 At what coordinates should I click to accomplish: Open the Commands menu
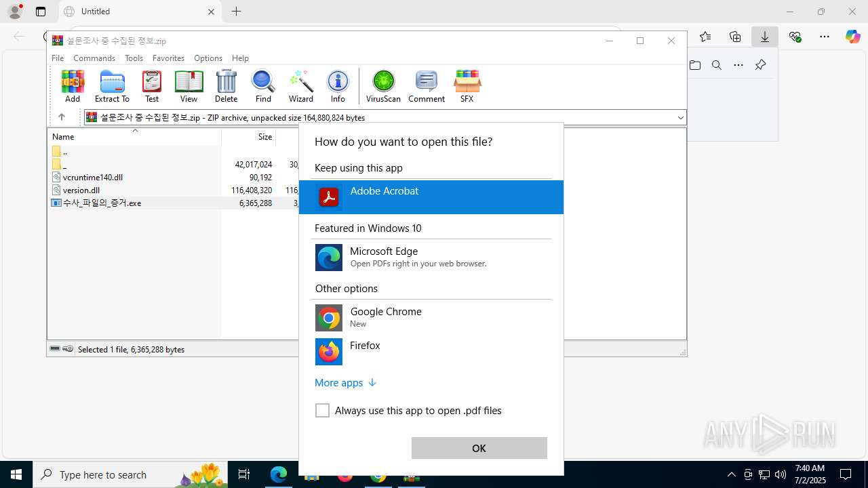tap(94, 58)
